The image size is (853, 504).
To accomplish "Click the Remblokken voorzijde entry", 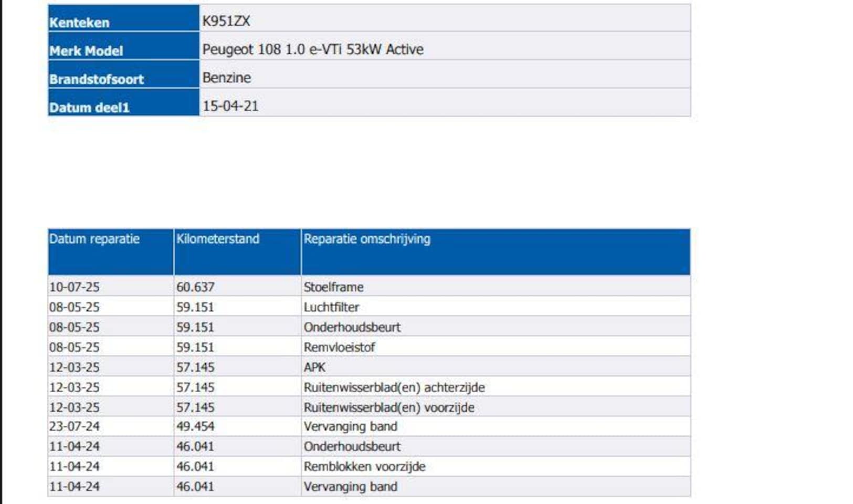I will click(x=364, y=466).
